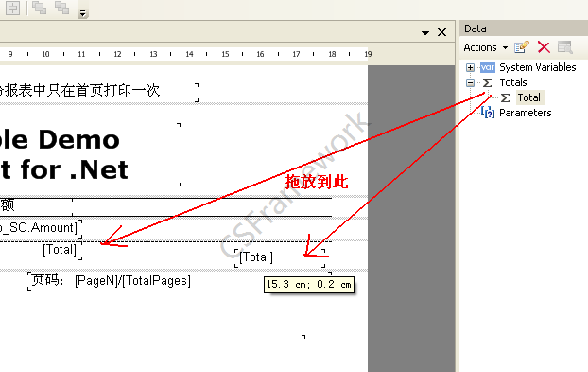Viewport: 588px width, 372px height.
Task: Click the red Delete X icon in Data panel
Action: click(544, 47)
